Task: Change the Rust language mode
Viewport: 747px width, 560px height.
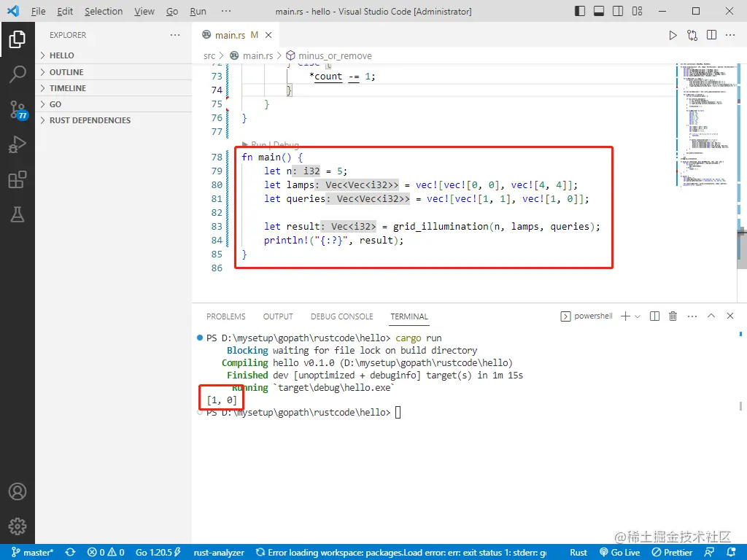Action: (578, 553)
